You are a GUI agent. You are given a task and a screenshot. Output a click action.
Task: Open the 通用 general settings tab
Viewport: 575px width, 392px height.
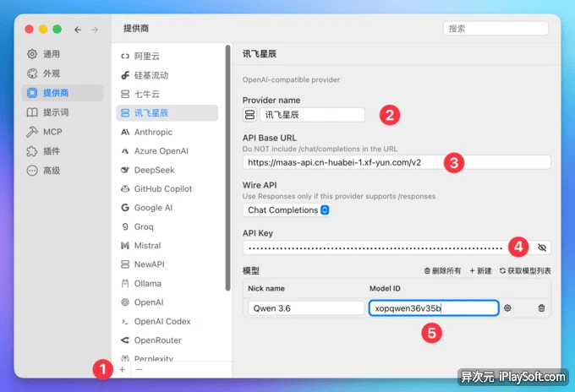tap(63, 54)
